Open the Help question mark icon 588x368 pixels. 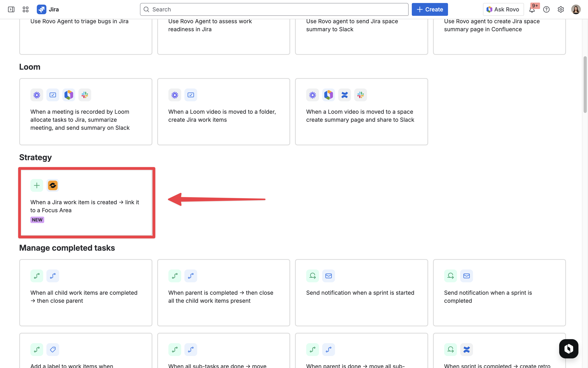(546, 9)
